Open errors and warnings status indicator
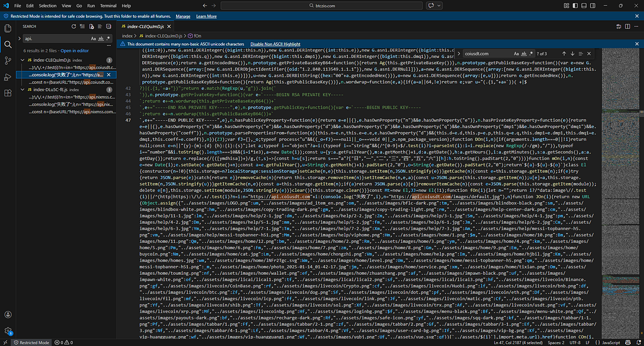The width and height of the screenshot is (644, 346). (64, 342)
